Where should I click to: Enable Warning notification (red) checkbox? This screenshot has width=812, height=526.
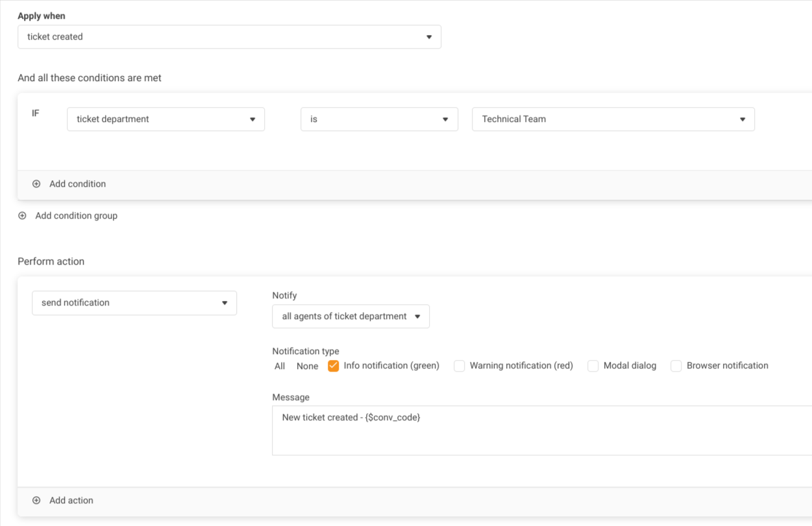pos(460,366)
